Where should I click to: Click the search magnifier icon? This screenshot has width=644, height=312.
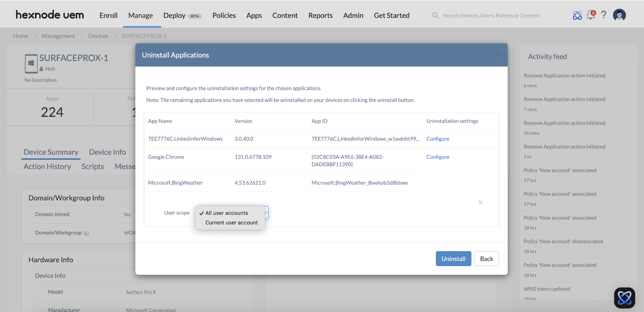(x=435, y=16)
